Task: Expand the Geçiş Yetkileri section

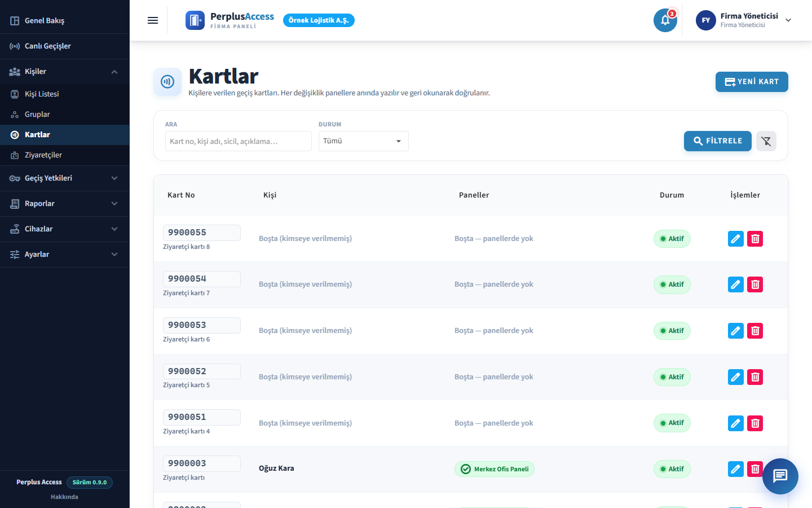Action: (65, 178)
